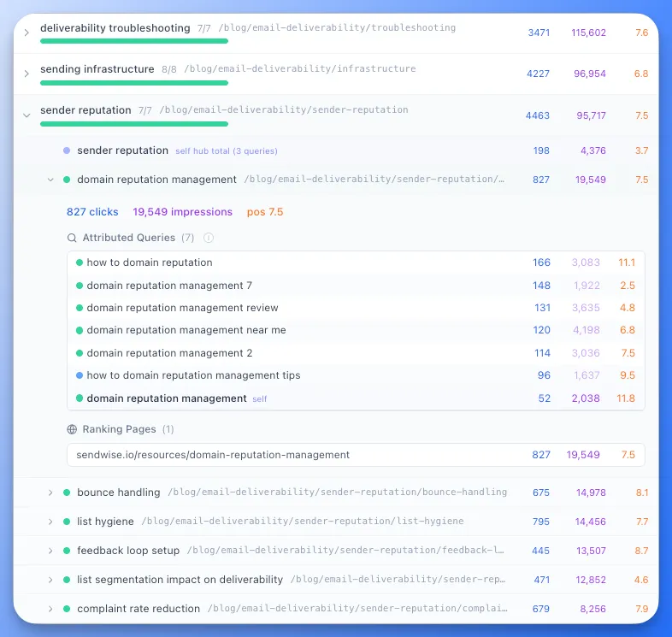This screenshot has width=672, height=637.
Task: Click green dot beside 'domain reputation management review'
Action: pyautogui.click(x=80, y=308)
